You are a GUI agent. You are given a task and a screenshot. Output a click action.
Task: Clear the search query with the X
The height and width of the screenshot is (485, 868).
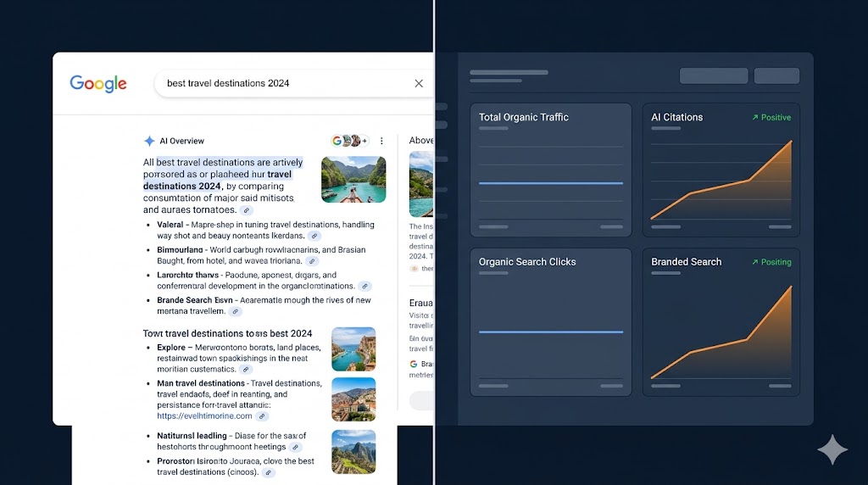419,84
